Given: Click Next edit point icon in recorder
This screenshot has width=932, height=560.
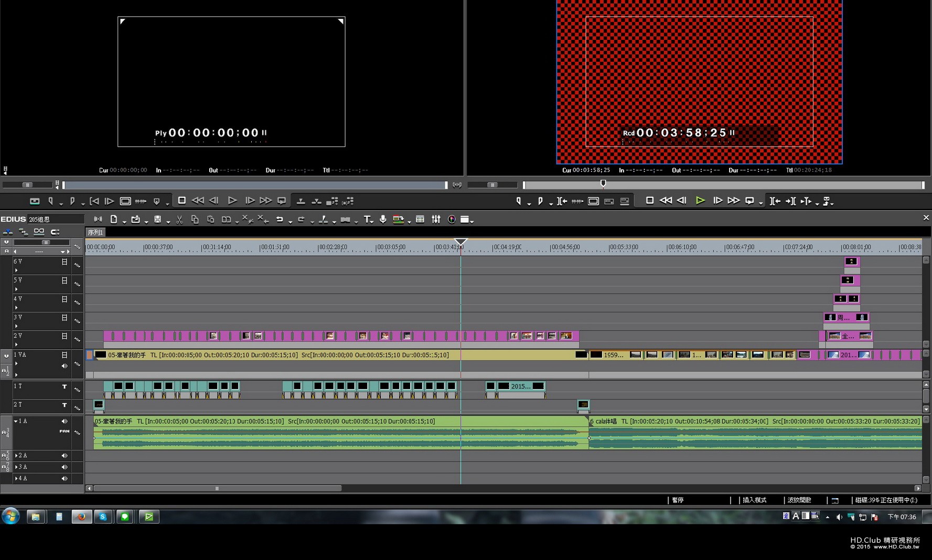Looking at the screenshot, I should [x=790, y=201].
